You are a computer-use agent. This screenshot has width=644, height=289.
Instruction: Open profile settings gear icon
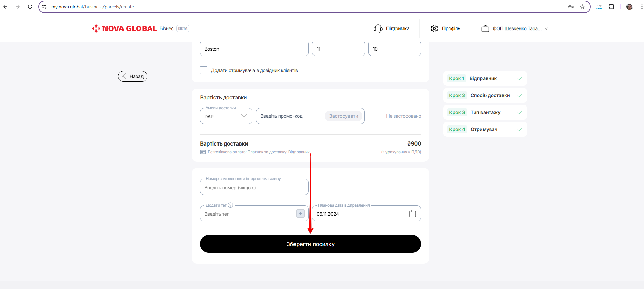(434, 28)
